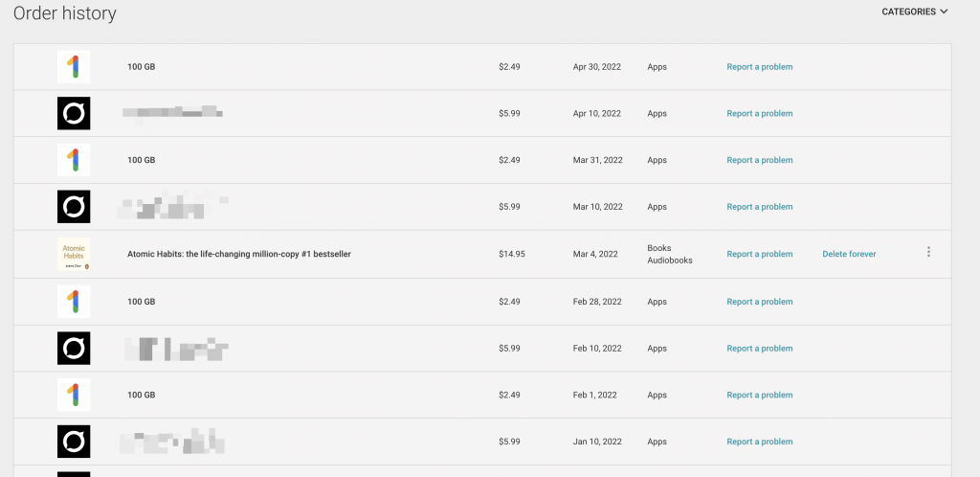This screenshot has height=477, width=980.
Task: Click the Apr 30, 2022 date
Action: [597, 67]
